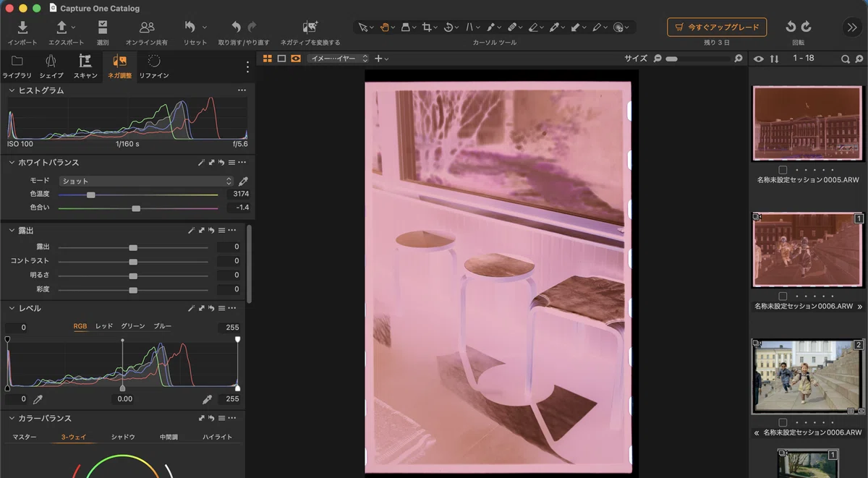
Task: Click the undo arrow in toolbar
Action: [x=236, y=27]
